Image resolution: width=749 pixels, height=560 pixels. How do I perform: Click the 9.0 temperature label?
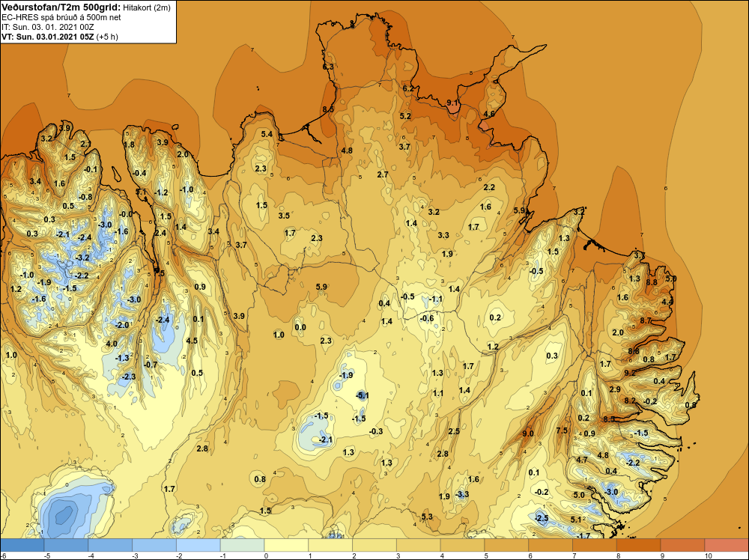coord(528,433)
